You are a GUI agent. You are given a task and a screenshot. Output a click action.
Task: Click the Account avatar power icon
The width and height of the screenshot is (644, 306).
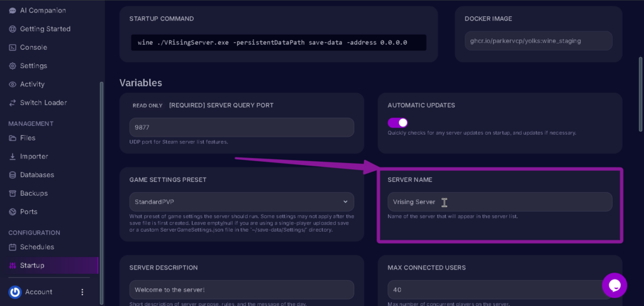coord(15,292)
